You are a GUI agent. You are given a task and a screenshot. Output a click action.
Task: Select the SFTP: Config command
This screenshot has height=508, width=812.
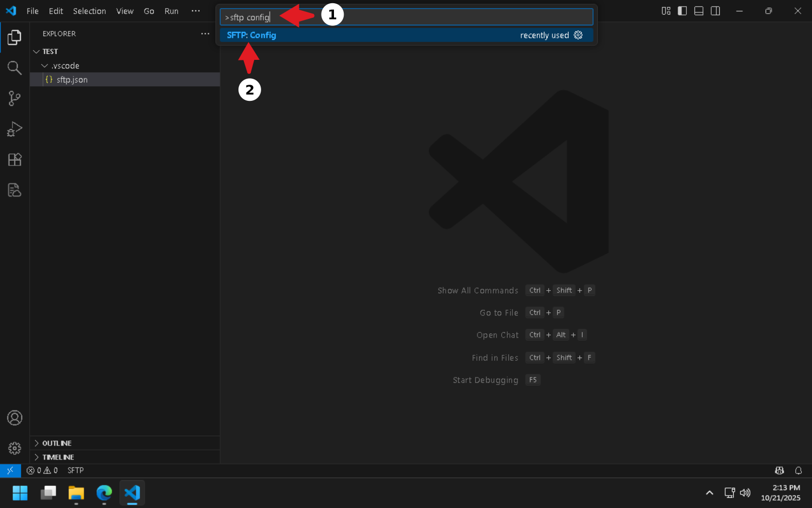(251, 35)
